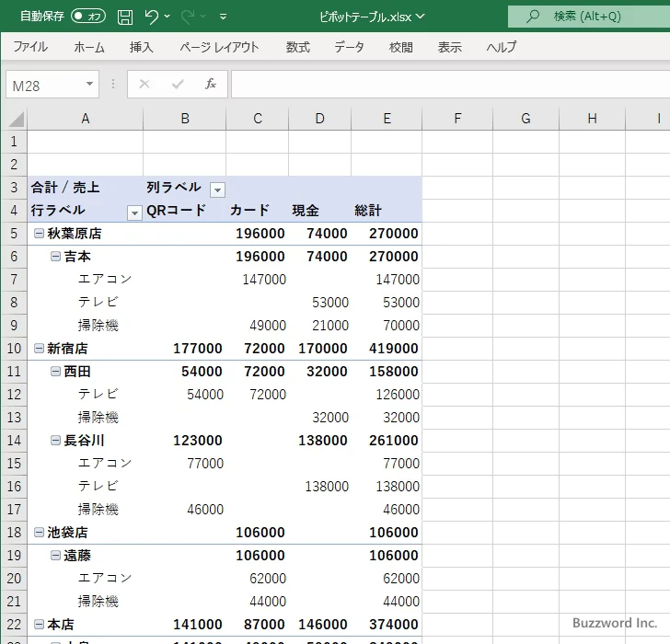Select 147000 in column C row 7

(x=258, y=280)
